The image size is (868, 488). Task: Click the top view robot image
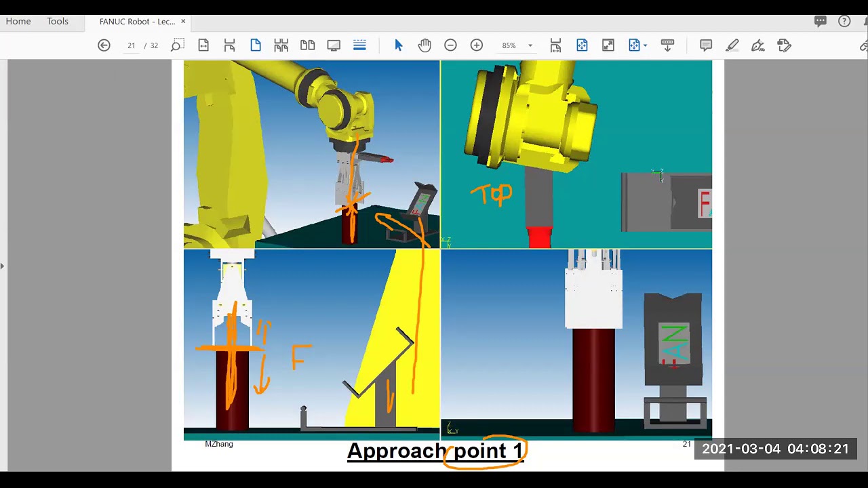click(576, 155)
